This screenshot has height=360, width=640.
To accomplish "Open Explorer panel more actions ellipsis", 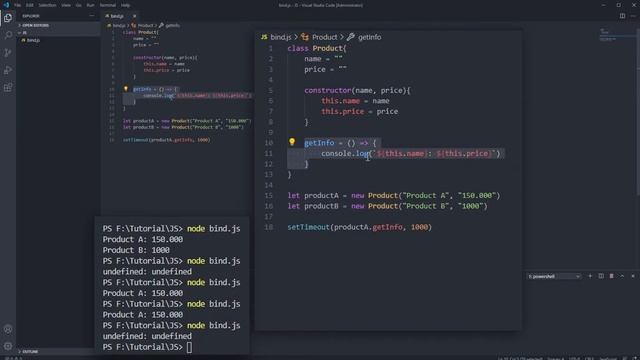I will point(91,16).
